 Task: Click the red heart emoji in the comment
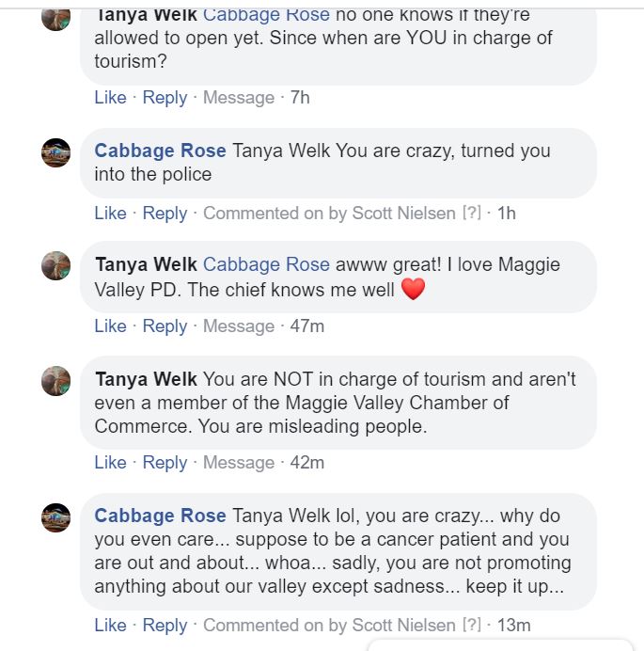[413, 290]
